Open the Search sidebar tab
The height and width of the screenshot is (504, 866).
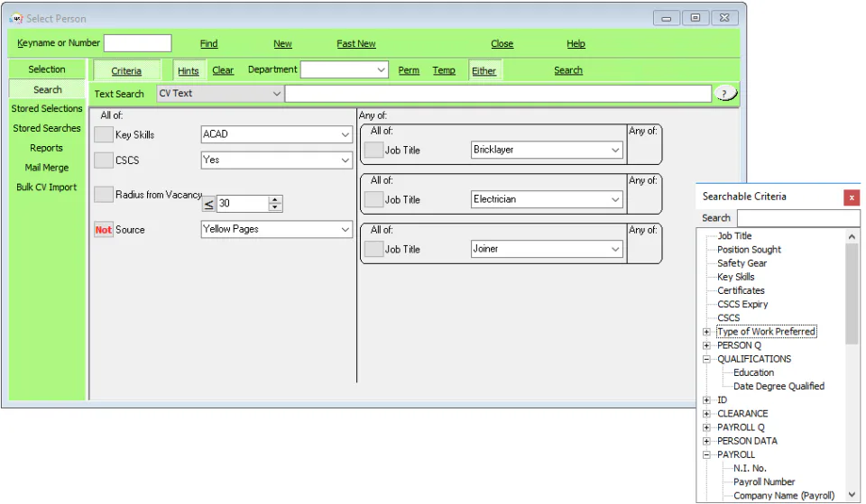pyautogui.click(x=47, y=89)
